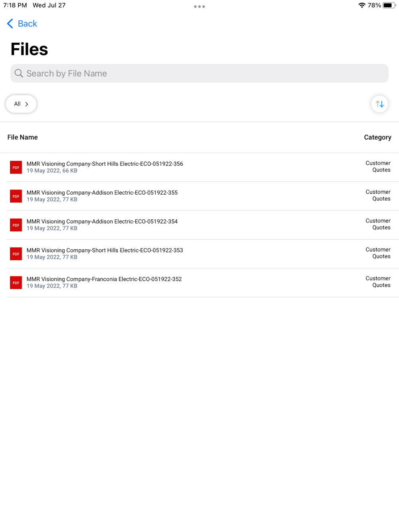Select Short Hills Electric-ECO-051922-353 file name
The height and width of the screenshot is (532, 399).
point(105,250)
